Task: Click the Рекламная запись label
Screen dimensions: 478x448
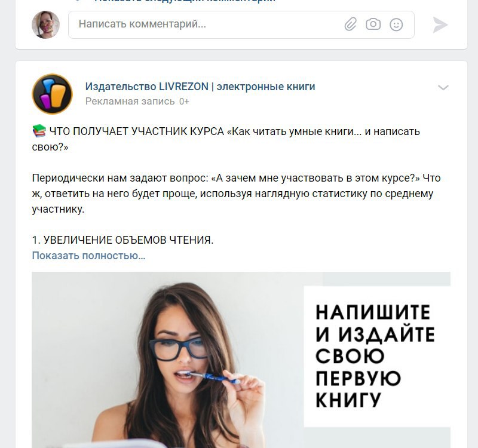Action: [x=130, y=101]
